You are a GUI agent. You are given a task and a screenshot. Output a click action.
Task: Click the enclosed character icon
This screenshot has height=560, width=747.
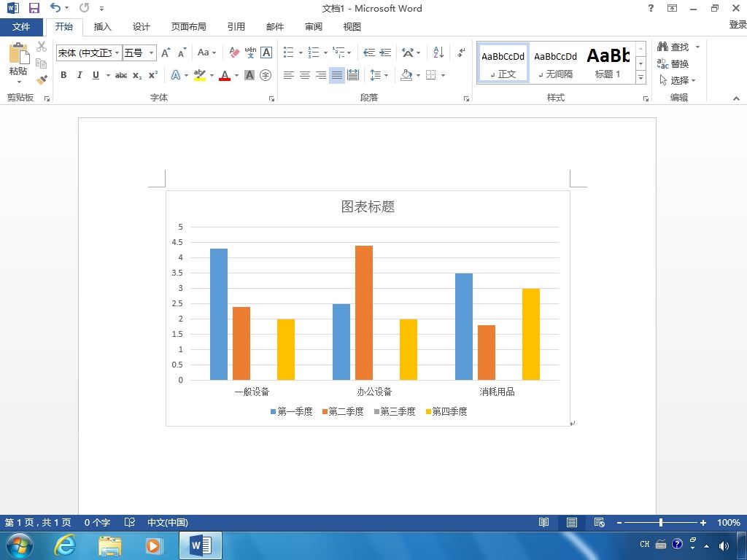266,75
